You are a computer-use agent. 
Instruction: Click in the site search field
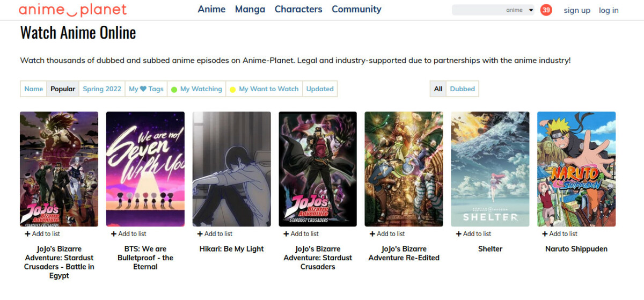coord(478,10)
